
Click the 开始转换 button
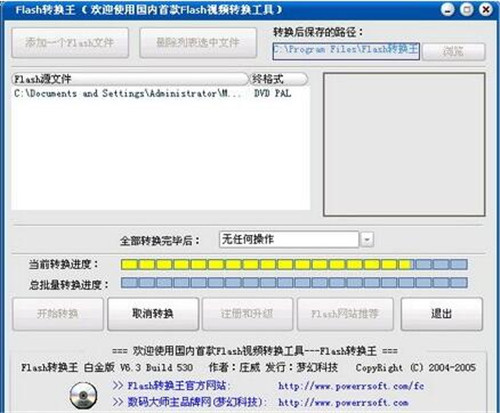pyautogui.click(x=58, y=314)
